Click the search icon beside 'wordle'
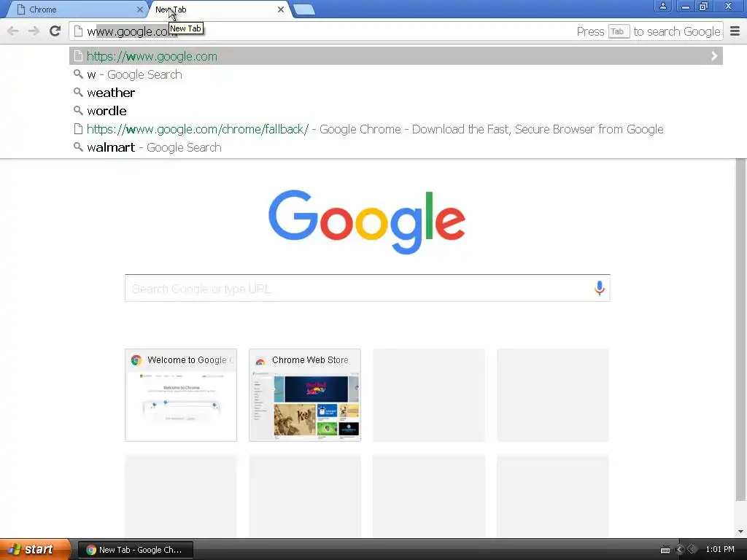This screenshot has height=560, width=747. click(78, 110)
